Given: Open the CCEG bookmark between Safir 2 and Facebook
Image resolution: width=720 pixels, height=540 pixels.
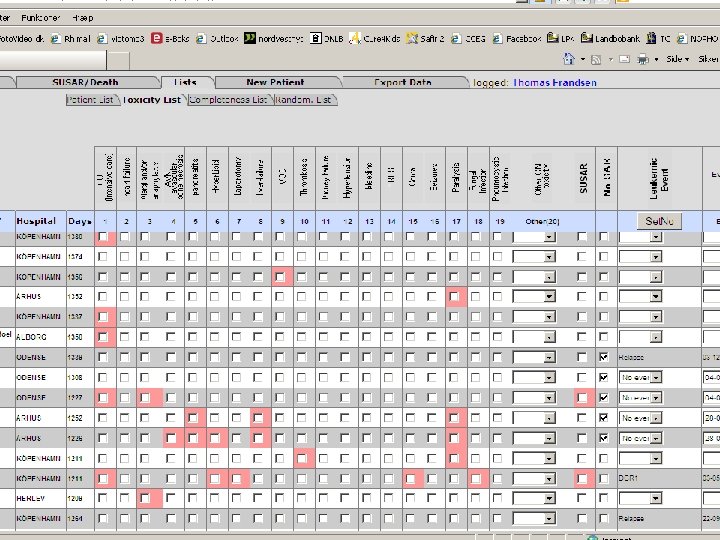Looking at the screenshot, I should click(x=469, y=39).
